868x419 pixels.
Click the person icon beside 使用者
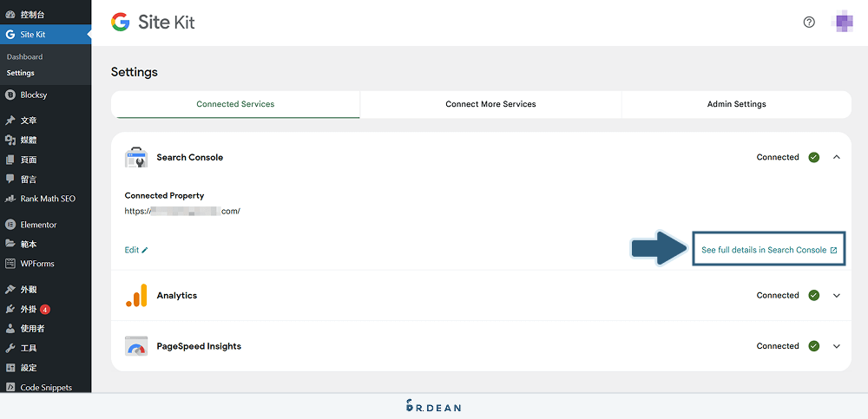10,329
